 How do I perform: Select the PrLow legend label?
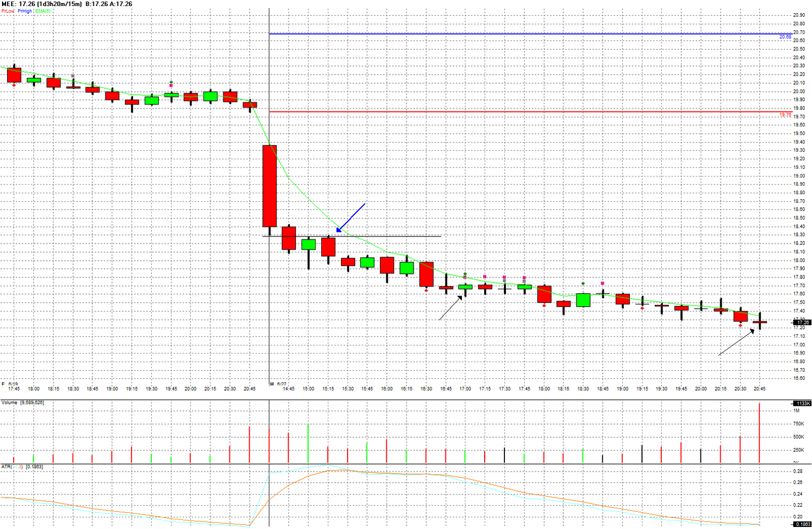point(8,11)
